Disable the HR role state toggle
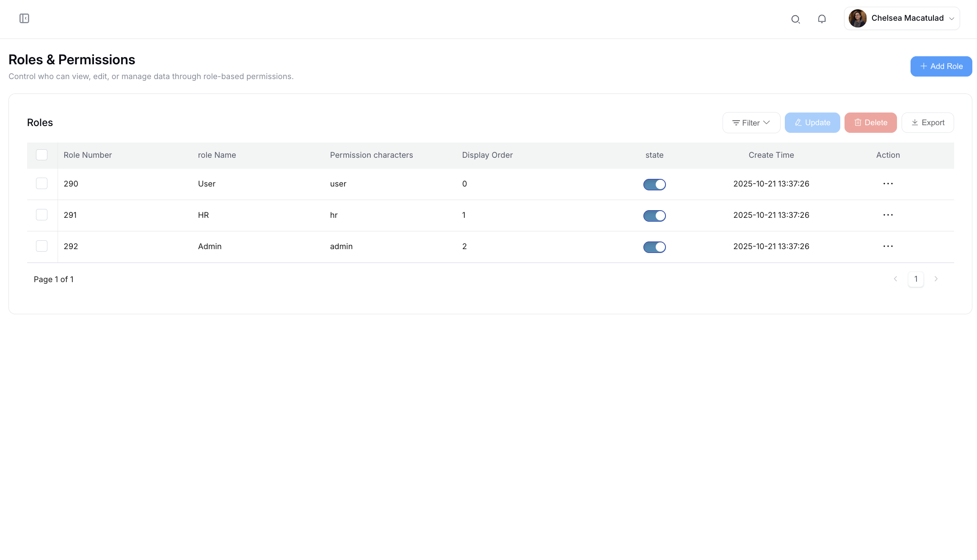 (654, 216)
